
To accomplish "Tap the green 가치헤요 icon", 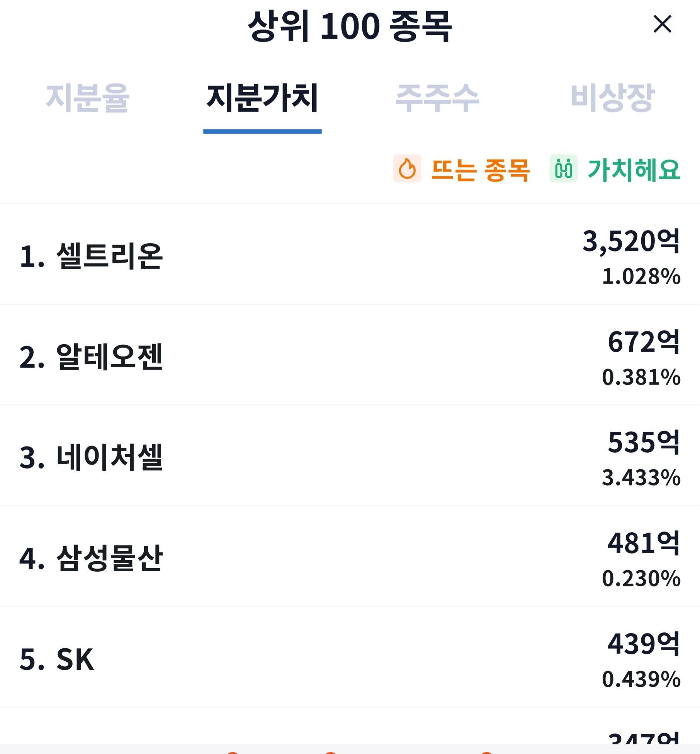I will 564,168.
